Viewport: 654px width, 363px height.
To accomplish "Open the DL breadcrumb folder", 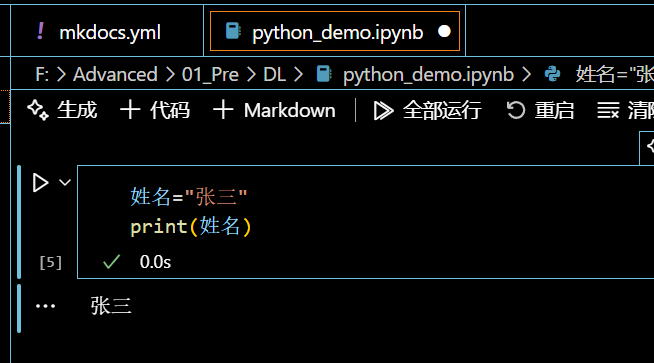I will click(274, 75).
